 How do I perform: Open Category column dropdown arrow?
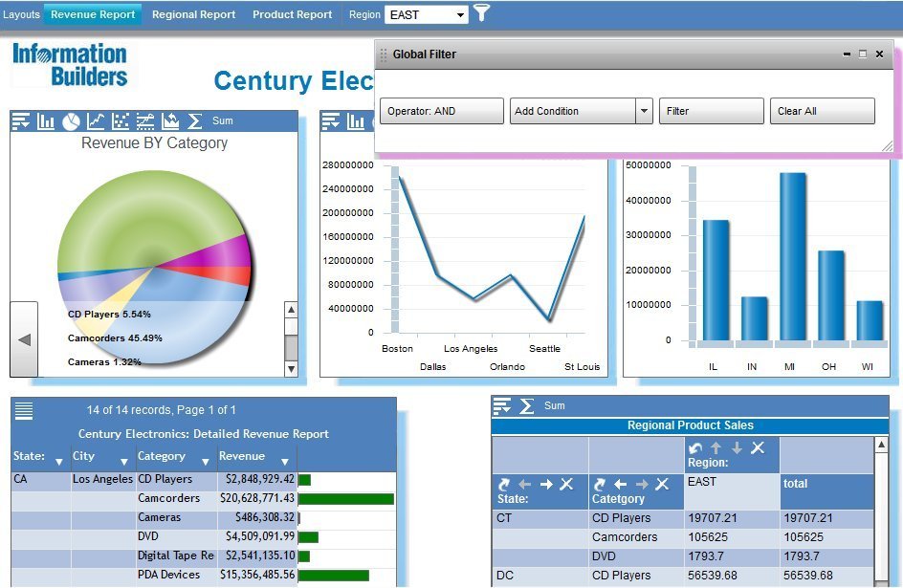pyautogui.click(x=205, y=462)
